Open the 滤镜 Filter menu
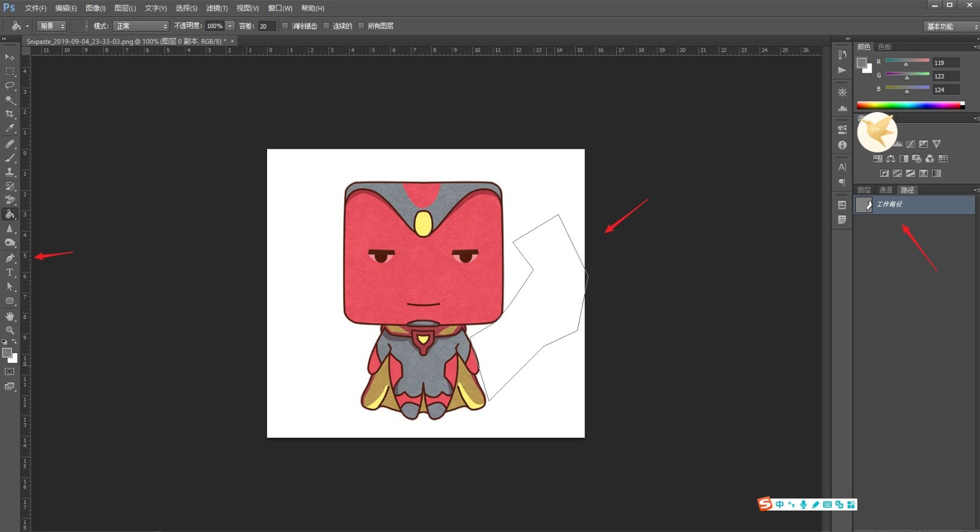This screenshot has height=532, width=980. tap(217, 8)
